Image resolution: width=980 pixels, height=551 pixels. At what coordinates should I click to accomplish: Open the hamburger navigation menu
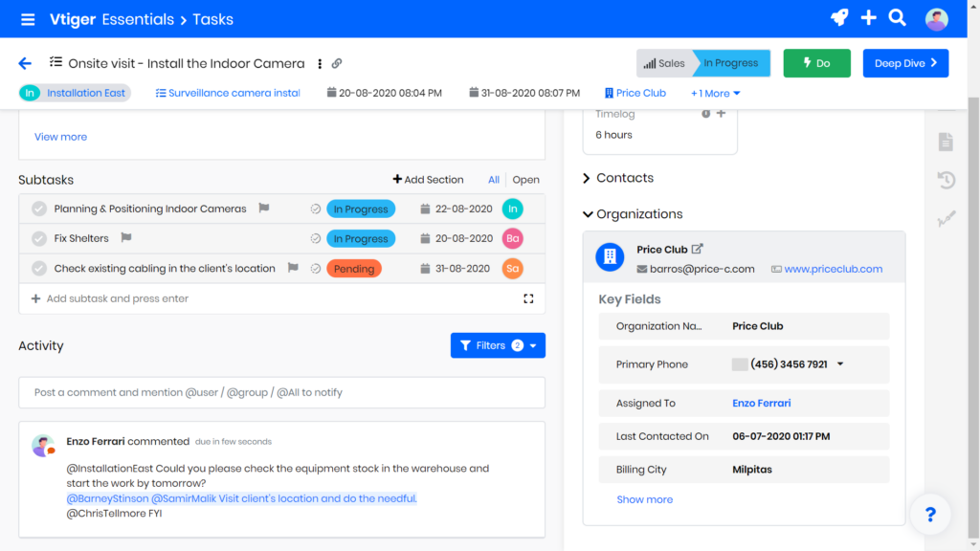28,19
